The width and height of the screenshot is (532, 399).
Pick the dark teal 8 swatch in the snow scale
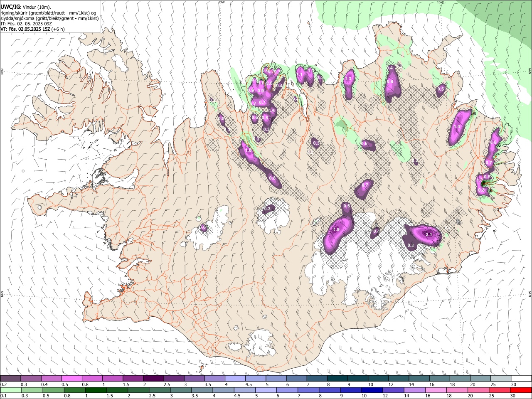tap(337, 379)
